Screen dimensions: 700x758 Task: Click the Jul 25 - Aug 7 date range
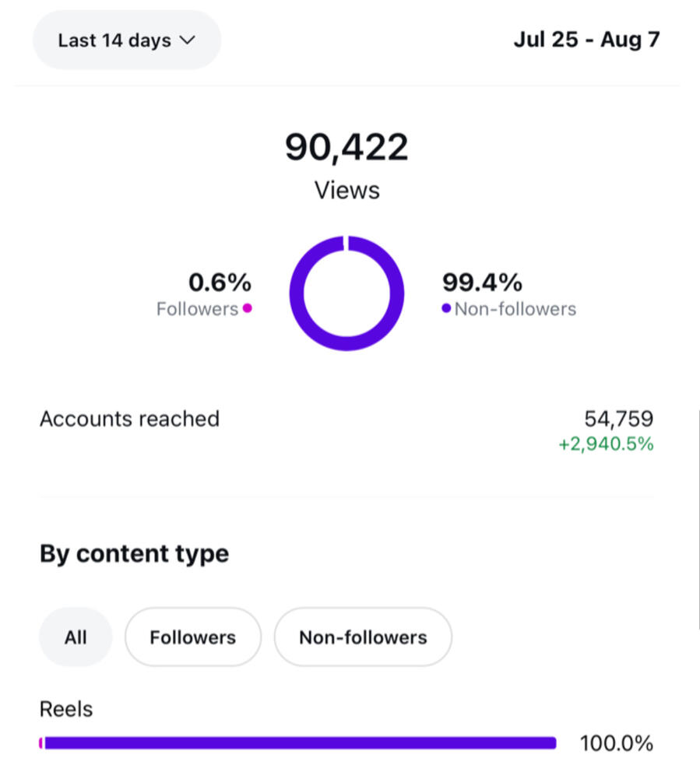(586, 40)
